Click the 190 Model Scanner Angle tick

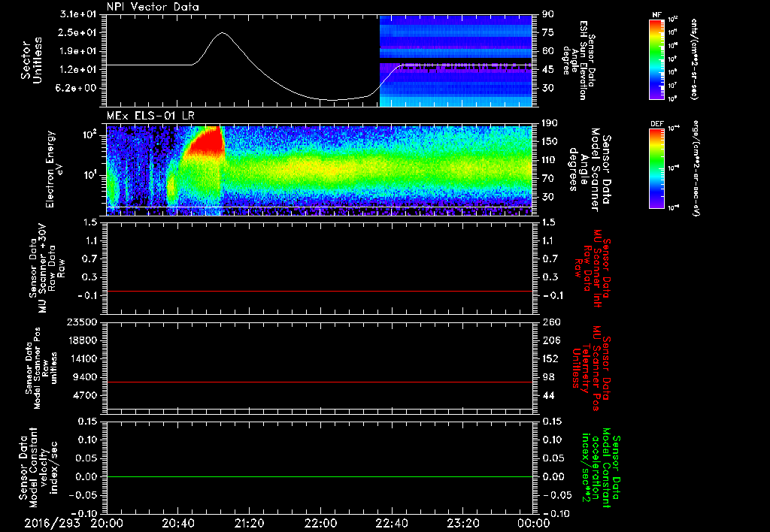550,123
